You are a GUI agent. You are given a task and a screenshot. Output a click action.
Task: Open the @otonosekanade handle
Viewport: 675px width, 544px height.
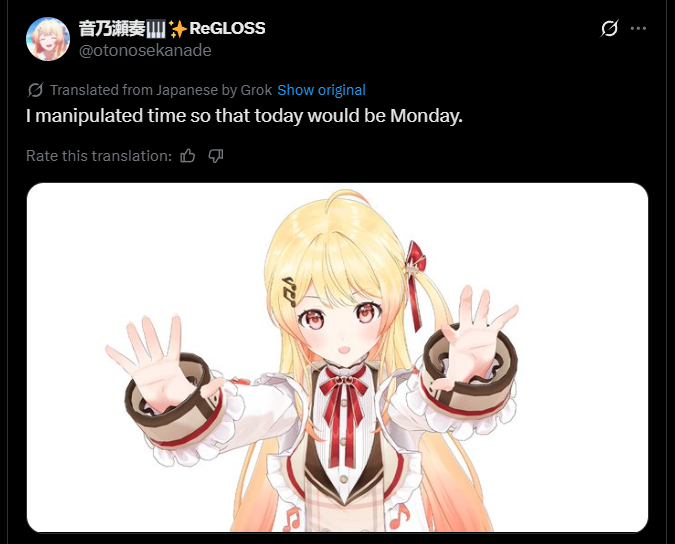(145, 51)
